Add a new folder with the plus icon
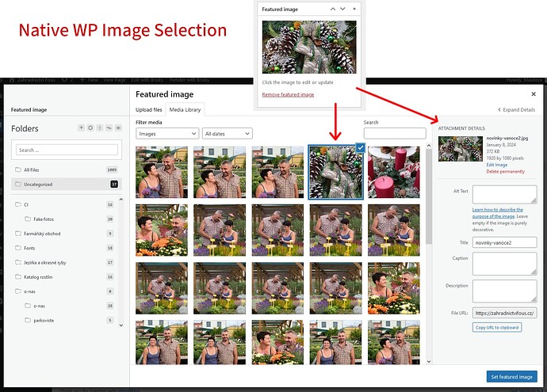Viewport: 547px width, 392px height. [x=81, y=127]
